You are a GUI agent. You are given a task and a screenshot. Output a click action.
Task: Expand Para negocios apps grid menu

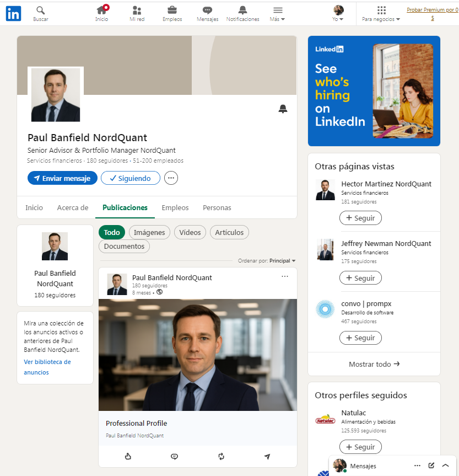click(381, 14)
